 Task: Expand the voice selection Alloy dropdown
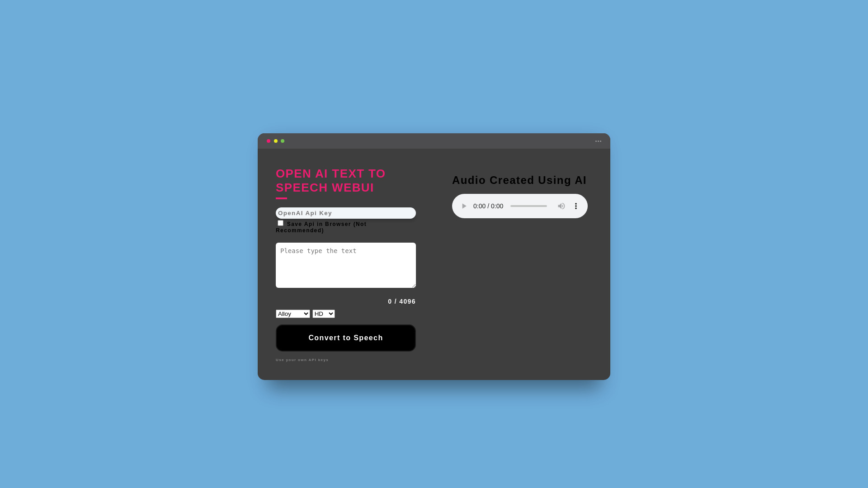[x=292, y=314]
